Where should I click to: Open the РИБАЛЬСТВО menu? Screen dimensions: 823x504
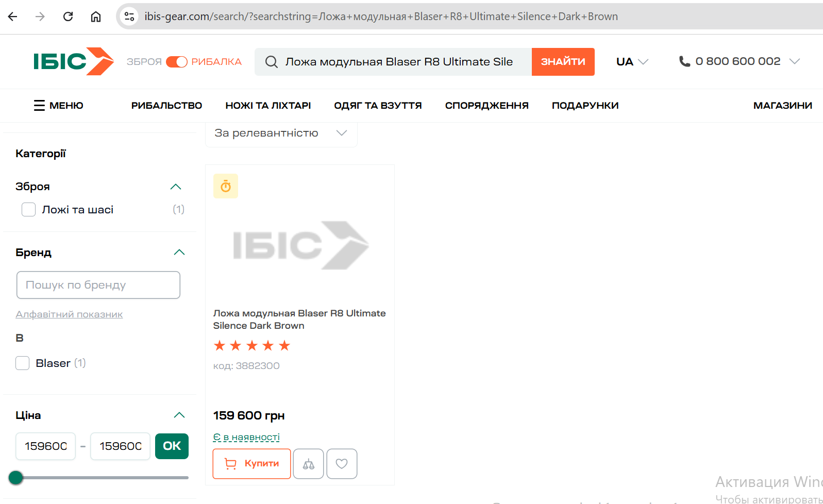click(166, 106)
